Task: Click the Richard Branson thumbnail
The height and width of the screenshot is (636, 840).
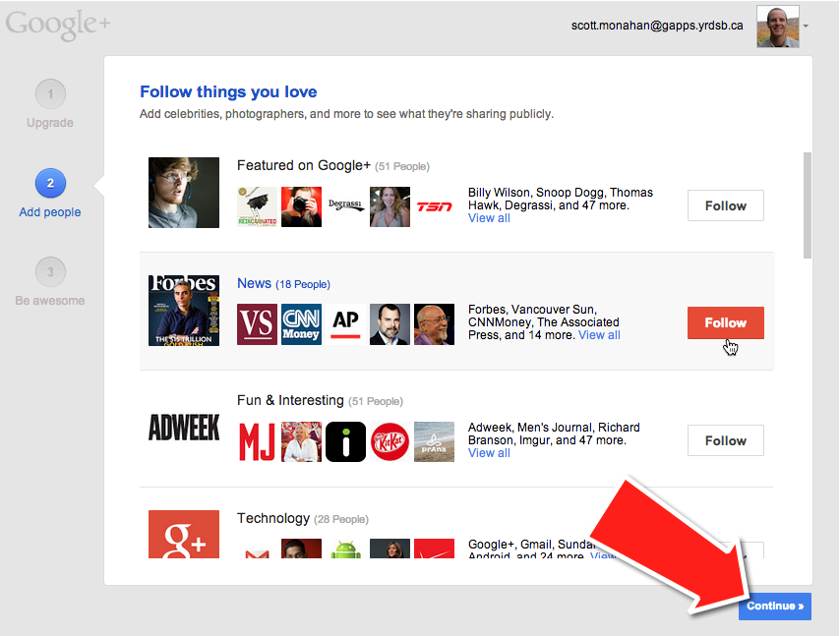Action: (x=302, y=441)
